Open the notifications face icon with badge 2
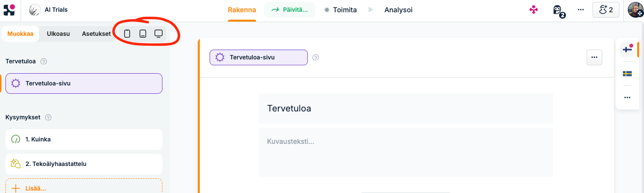This screenshot has width=644, height=193. (558, 10)
